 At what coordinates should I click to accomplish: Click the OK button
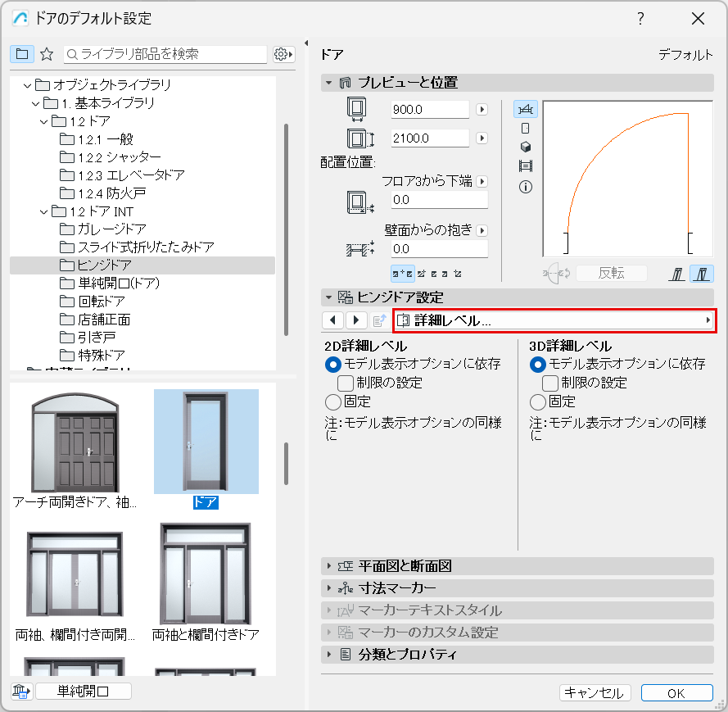(677, 692)
